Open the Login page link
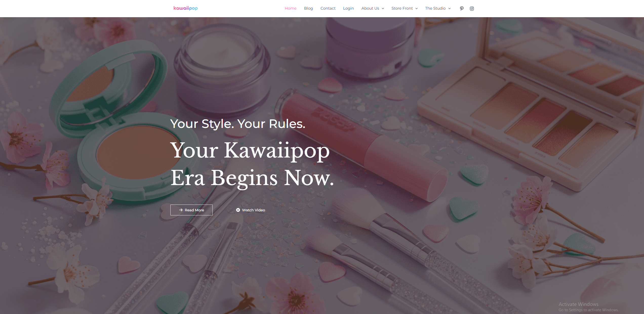The image size is (644, 314). point(348,8)
